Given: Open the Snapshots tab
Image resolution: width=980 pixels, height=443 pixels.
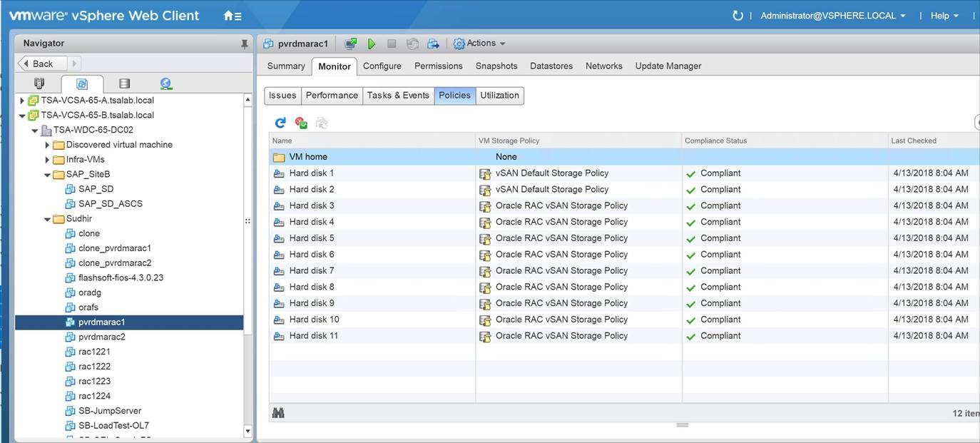Looking at the screenshot, I should (x=496, y=66).
